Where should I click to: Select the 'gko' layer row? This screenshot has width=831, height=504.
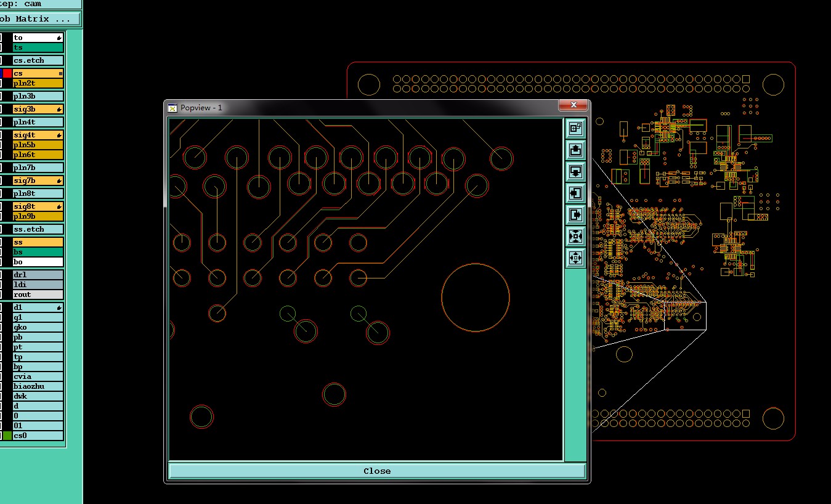(x=38, y=327)
